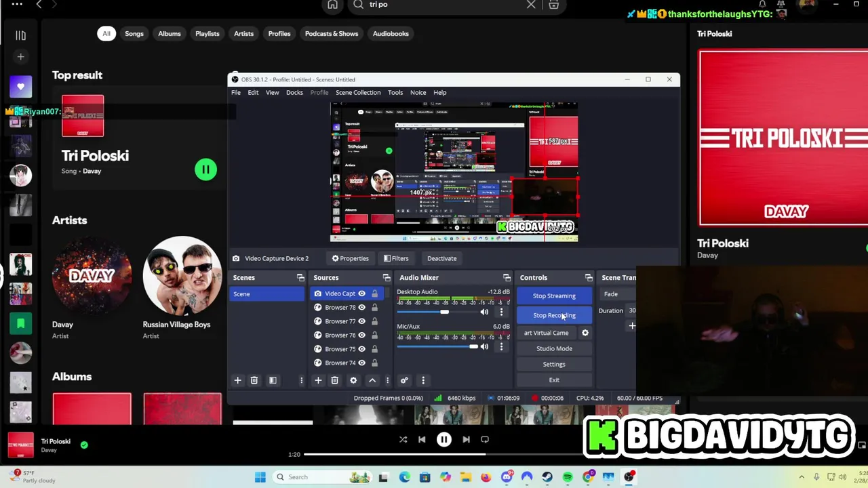Open Scenes dock three-dot overflow menu

point(301,380)
